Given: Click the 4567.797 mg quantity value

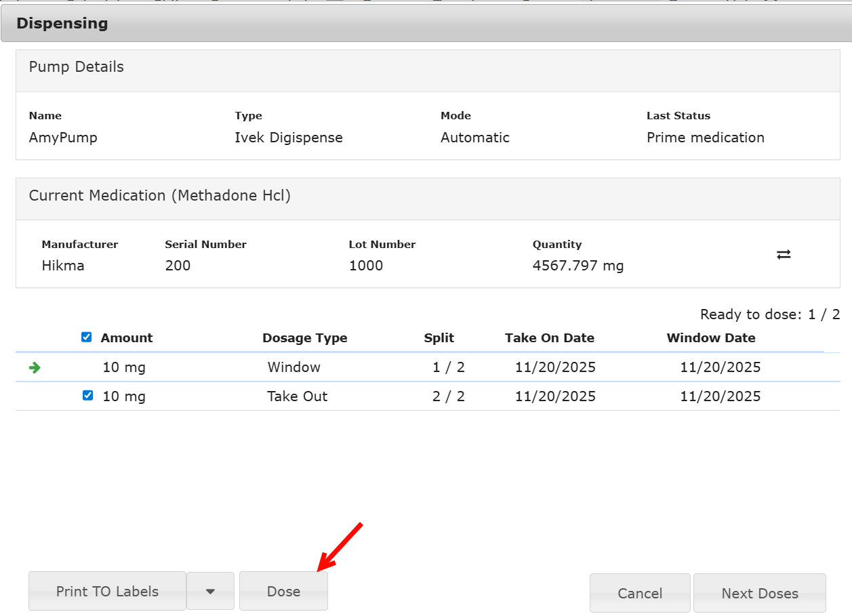Looking at the screenshot, I should click(x=577, y=266).
